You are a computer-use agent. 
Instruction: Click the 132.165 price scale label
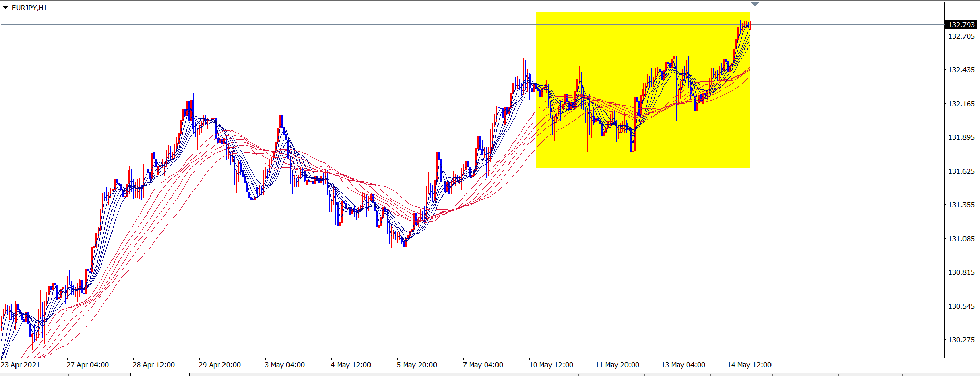[x=961, y=104]
